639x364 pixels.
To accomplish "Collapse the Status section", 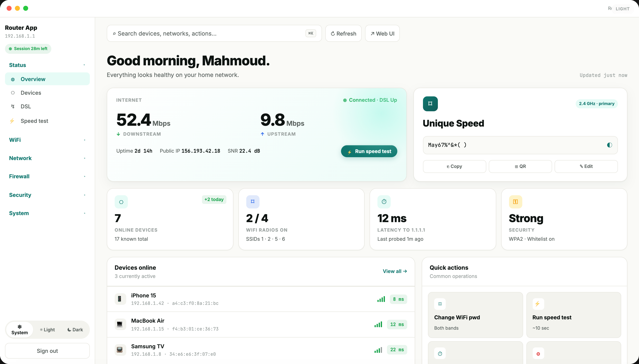I will [x=47, y=65].
